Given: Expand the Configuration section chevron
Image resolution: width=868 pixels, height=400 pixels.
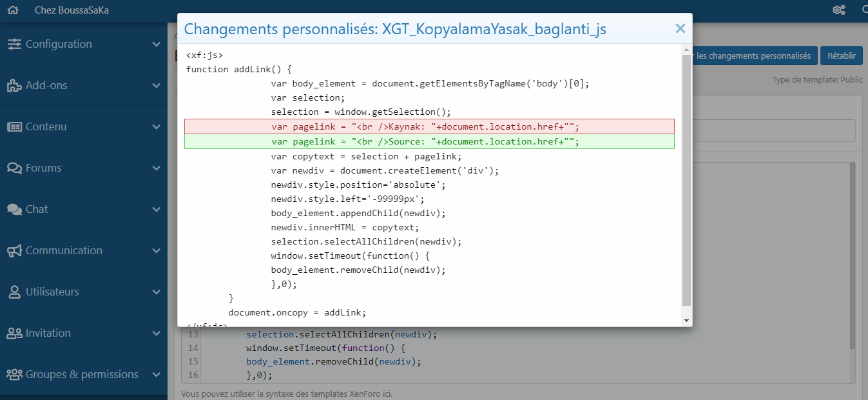Looking at the screenshot, I should coord(156,44).
